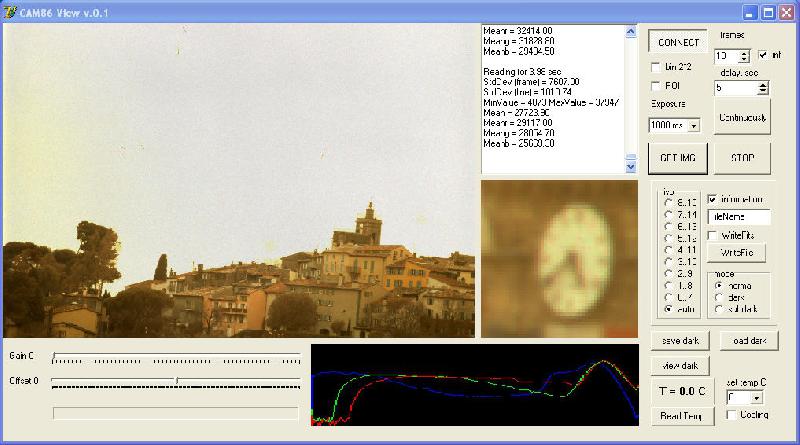
Task: Click the T = 0.0 C temperature display
Action: click(x=682, y=391)
